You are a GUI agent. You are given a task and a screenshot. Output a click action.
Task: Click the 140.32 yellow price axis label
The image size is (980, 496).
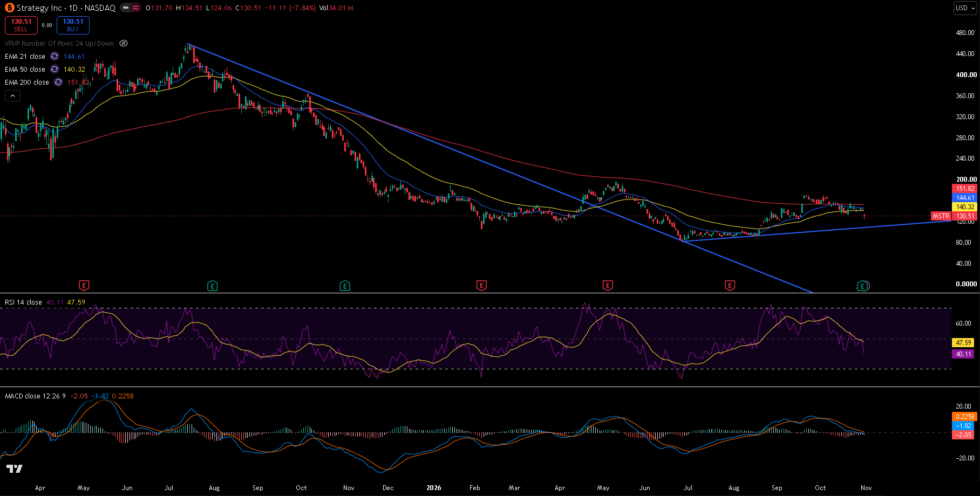pos(965,207)
